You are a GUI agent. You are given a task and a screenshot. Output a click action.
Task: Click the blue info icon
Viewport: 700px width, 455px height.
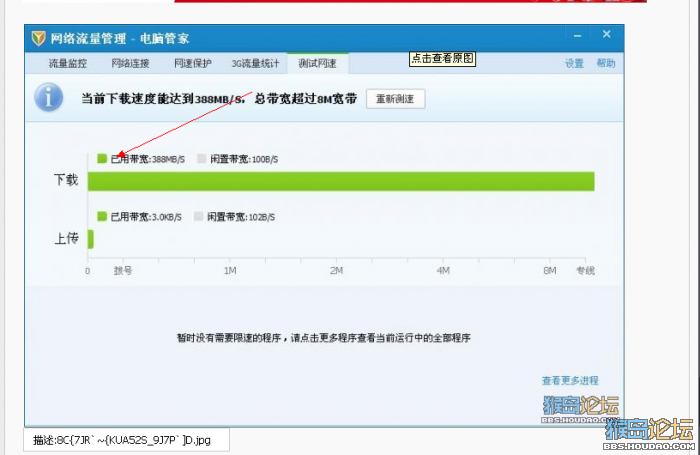pyautogui.click(x=49, y=97)
